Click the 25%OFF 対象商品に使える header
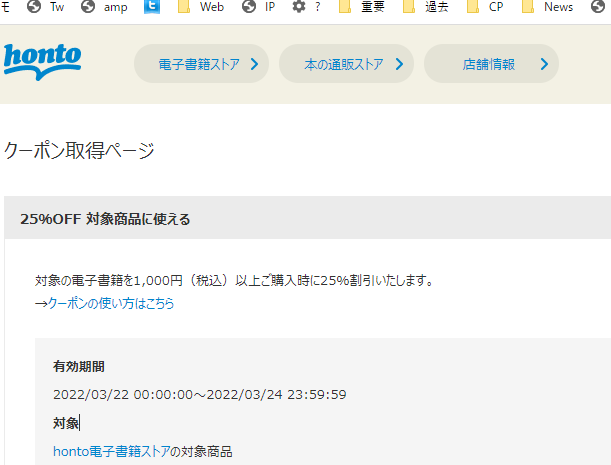 [105, 219]
